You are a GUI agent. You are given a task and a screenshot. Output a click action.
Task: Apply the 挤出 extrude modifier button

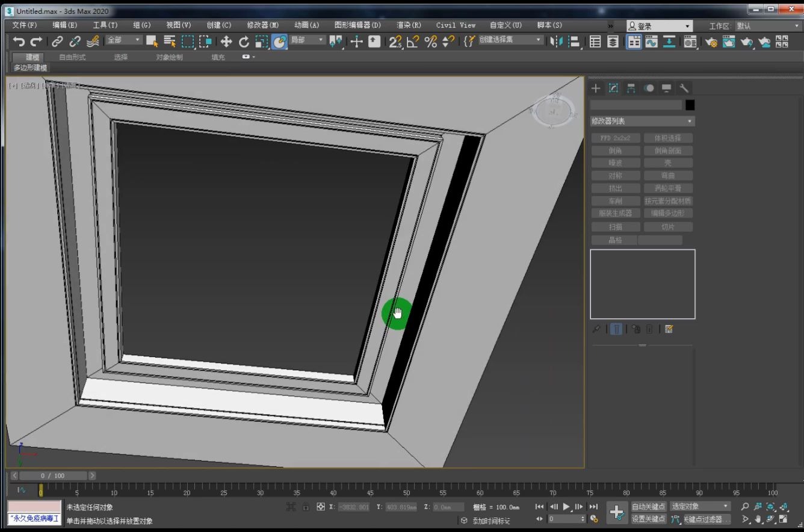[x=615, y=188]
